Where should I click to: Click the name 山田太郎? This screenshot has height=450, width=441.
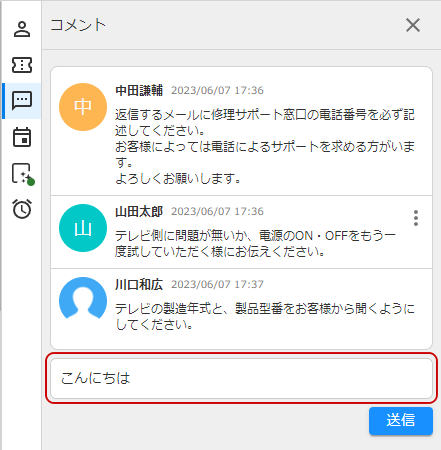click(139, 211)
